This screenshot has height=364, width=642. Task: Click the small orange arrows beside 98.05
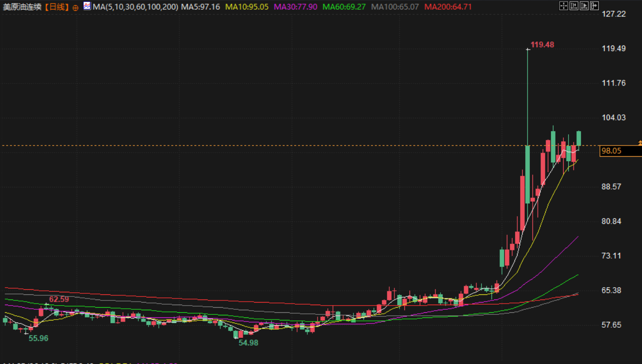[639, 142]
